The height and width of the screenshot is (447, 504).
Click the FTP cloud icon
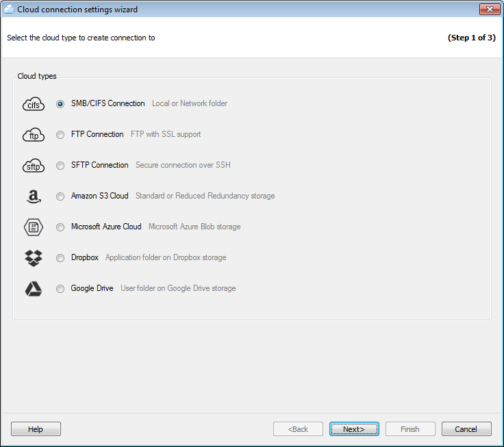coord(34,135)
